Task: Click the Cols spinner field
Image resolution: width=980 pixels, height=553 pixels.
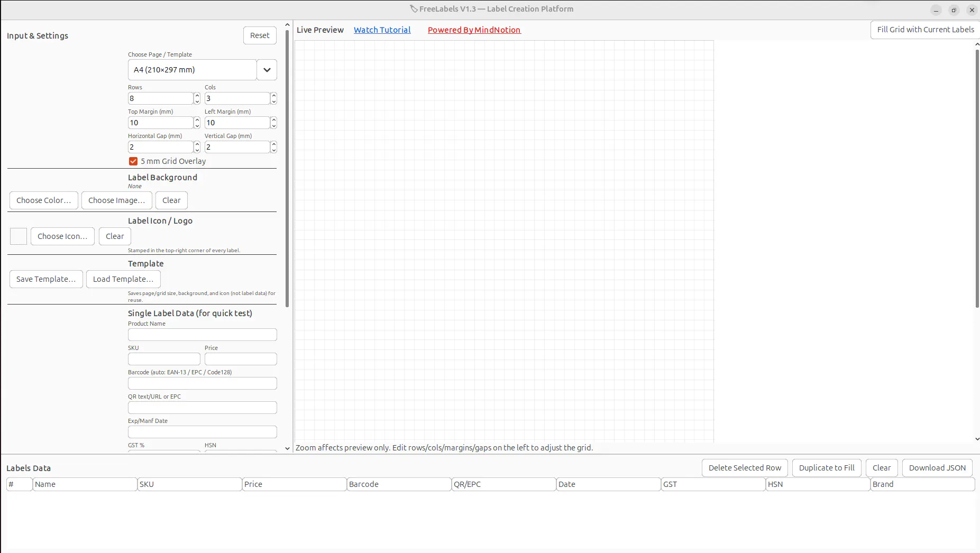Action: (237, 98)
